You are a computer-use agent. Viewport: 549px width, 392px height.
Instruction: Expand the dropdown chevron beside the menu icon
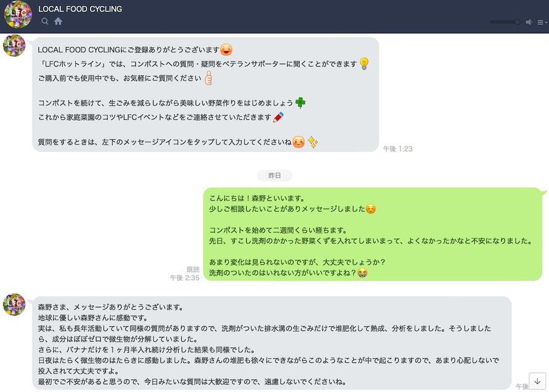tap(545, 22)
